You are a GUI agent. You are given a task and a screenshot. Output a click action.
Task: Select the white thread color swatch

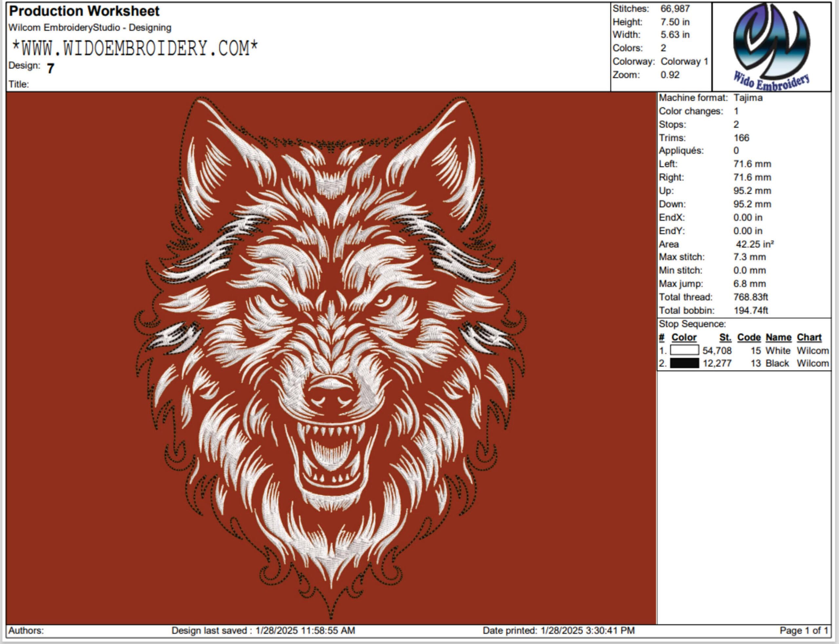685,350
